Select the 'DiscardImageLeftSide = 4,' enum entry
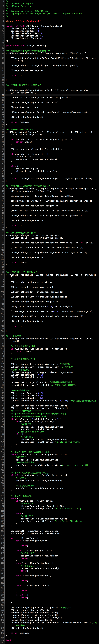The width and height of the screenshot is (99, 644). click(x=26, y=38)
